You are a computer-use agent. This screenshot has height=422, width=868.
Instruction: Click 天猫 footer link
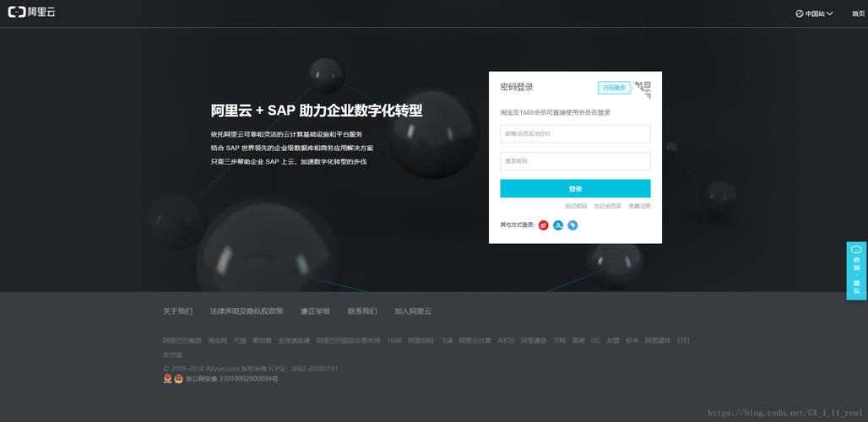(x=240, y=341)
